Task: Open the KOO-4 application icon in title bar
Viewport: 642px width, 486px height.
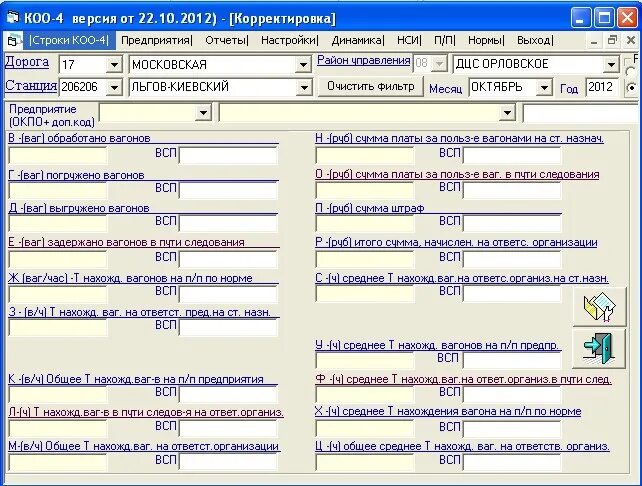Action: coord(13,18)
